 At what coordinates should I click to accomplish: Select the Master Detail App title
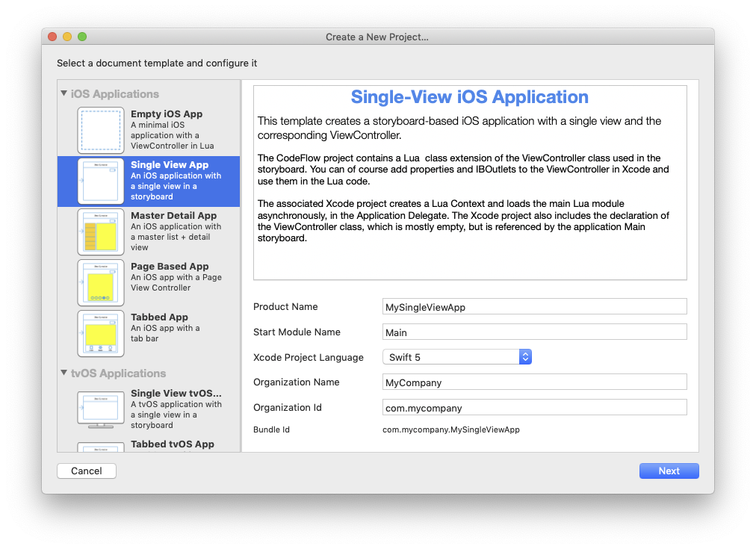(x=173, y=215)
